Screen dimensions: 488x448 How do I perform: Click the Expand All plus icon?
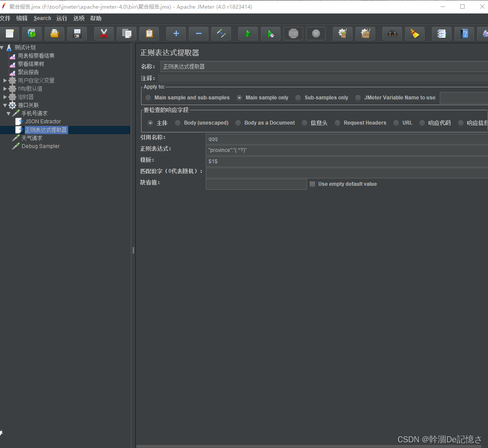(176, 33)
